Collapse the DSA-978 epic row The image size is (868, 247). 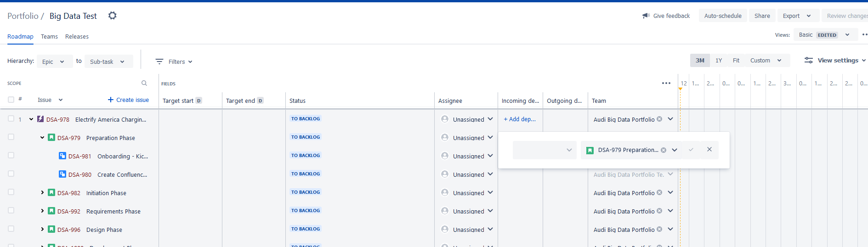tap(31, 119)
